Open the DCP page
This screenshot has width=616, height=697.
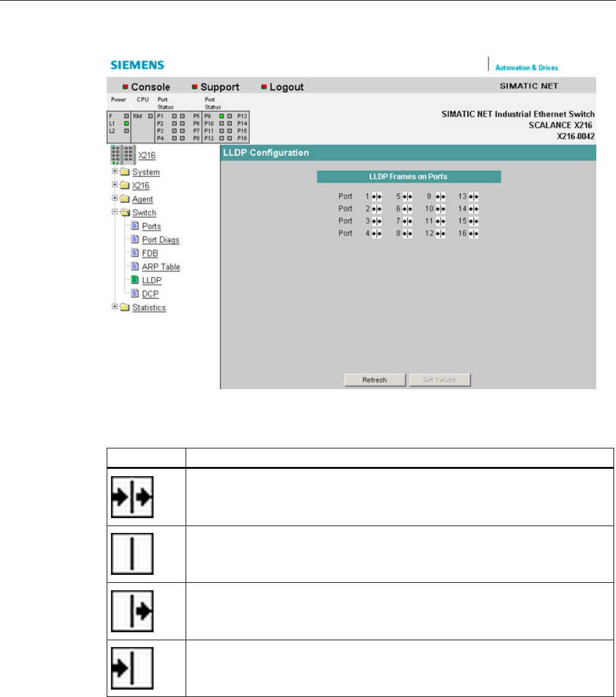150,294
